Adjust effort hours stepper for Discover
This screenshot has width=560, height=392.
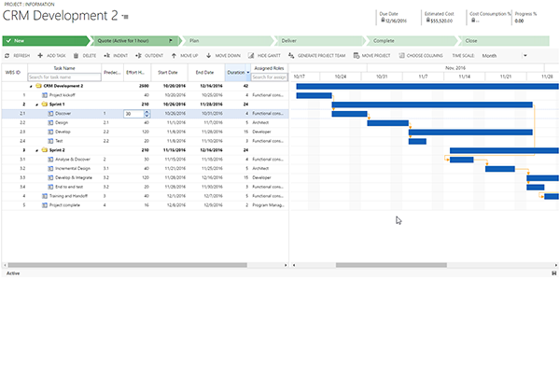click(147, 114)
